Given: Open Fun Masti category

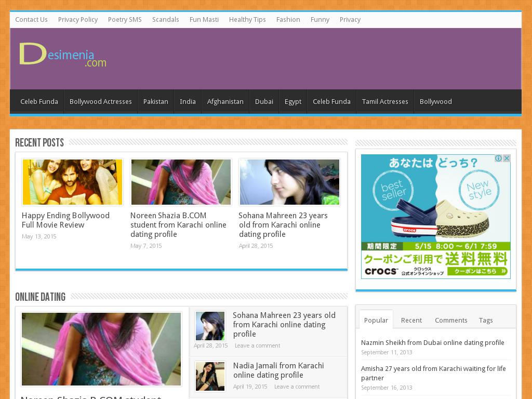Looking at the screenshot, I should coord(204,20).
